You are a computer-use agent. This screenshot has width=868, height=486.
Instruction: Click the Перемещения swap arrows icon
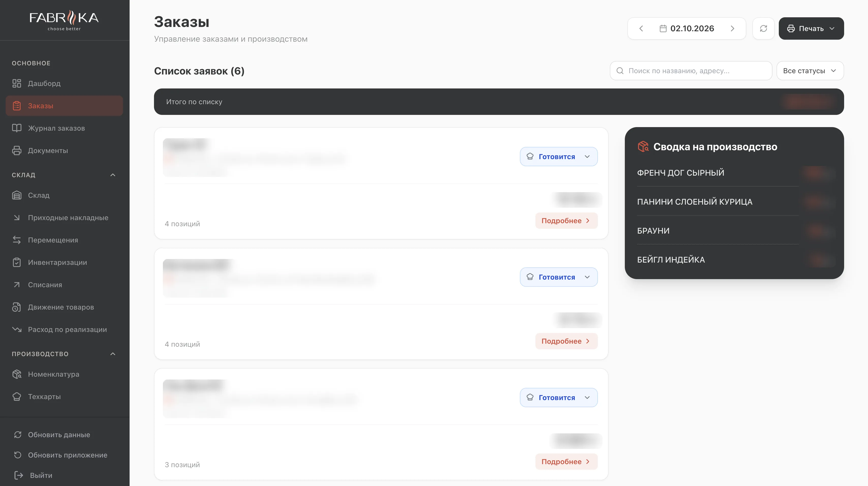coord(17,240)
